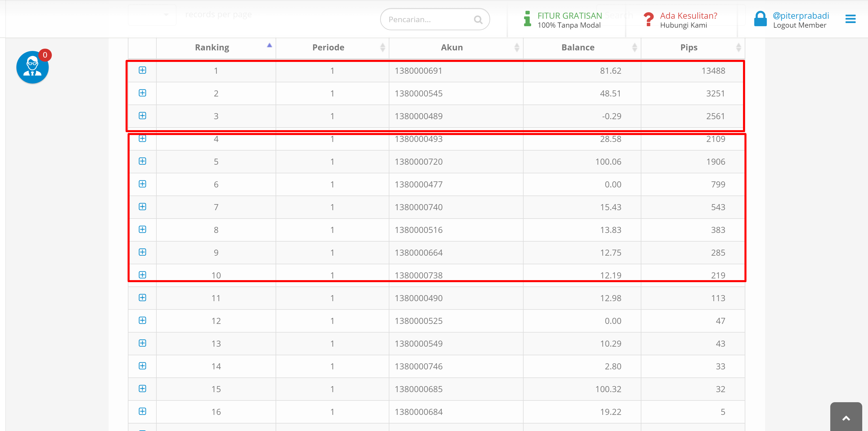
Task: Open FITUR GRATISAN link
Action: (x=569, y=16)
